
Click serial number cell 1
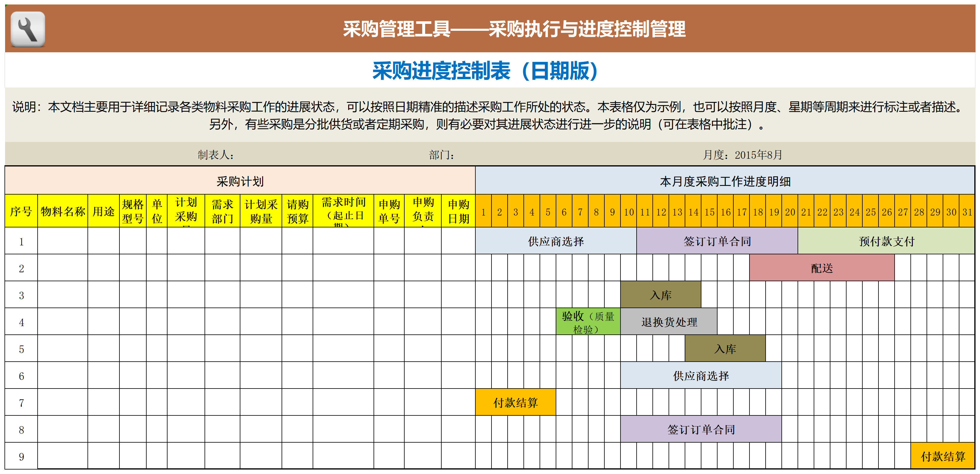21,241
